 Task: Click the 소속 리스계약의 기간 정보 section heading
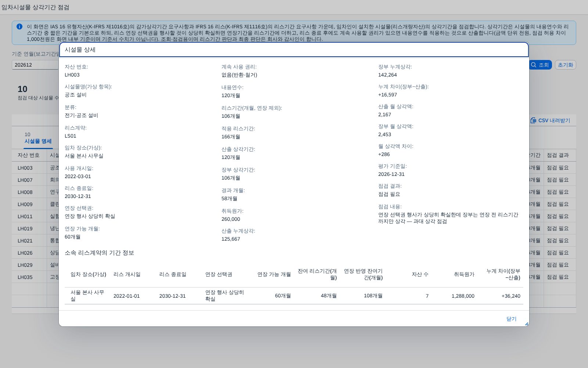tap(99, 253)
